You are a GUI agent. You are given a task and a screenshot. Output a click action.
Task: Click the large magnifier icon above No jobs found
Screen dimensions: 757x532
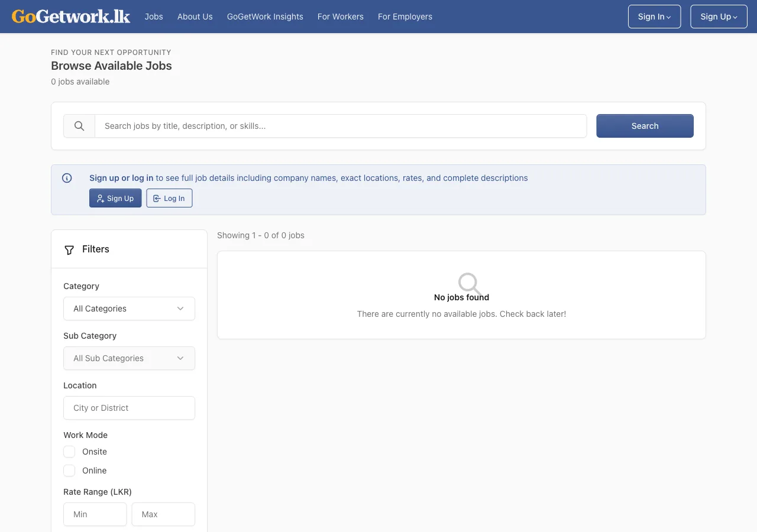pyautogui.click(x=470, y=284)
